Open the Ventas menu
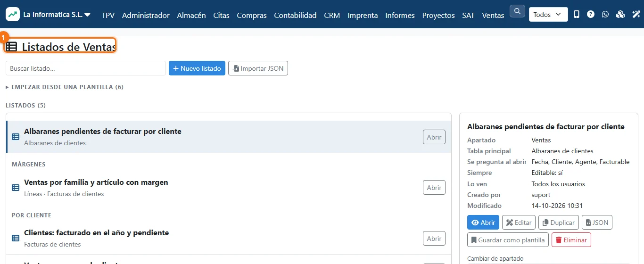The width and height of the screenshot is (644, 264). pos(493,15)
